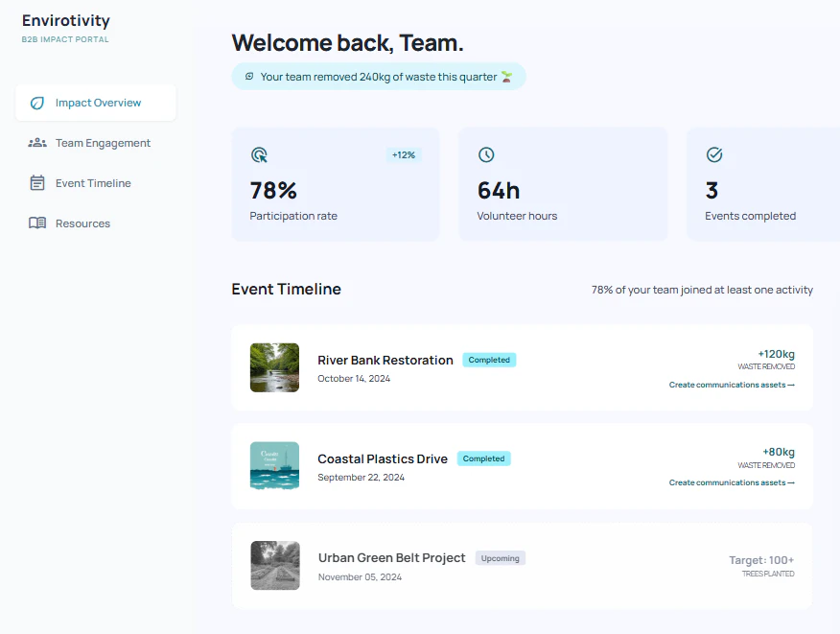Screen dimensions: 840x634
Task: Open the Impact Overview section
Action: coord(96,103)
